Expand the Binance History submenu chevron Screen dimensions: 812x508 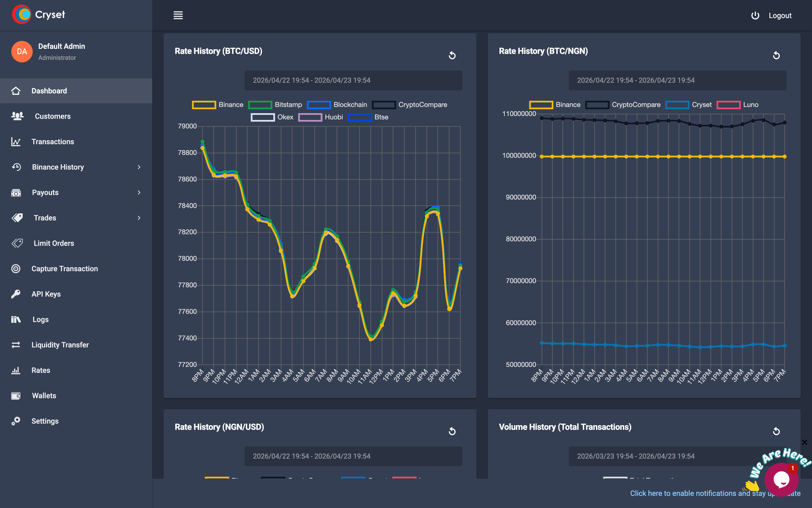[139, 167]
